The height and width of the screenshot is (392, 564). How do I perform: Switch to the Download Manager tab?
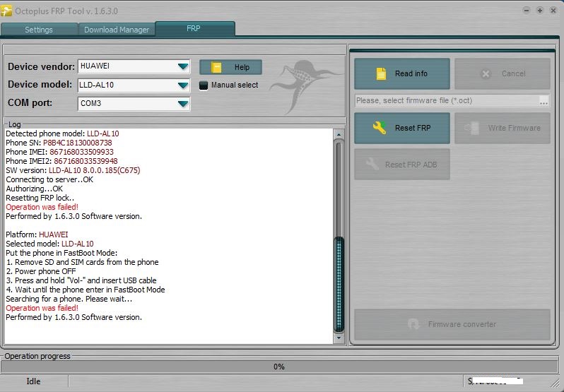click(117, 30)
